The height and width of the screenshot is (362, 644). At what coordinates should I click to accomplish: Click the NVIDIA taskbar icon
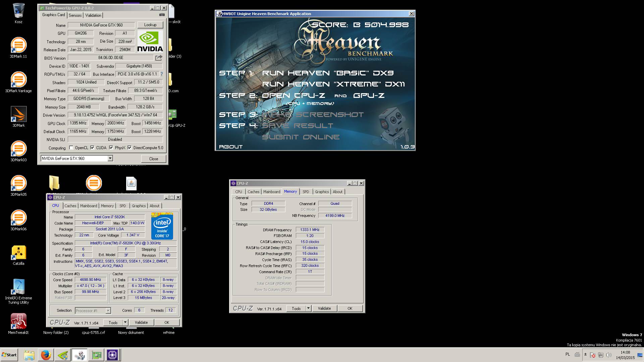(63, 355)
